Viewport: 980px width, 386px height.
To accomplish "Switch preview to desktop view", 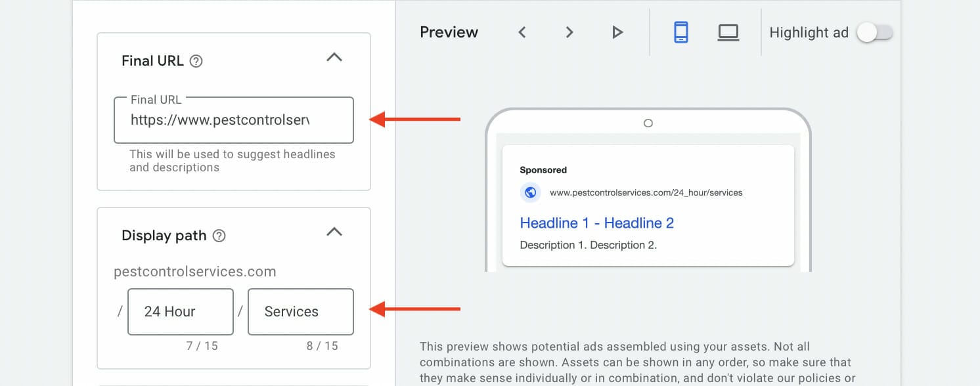I will point(728,32).
